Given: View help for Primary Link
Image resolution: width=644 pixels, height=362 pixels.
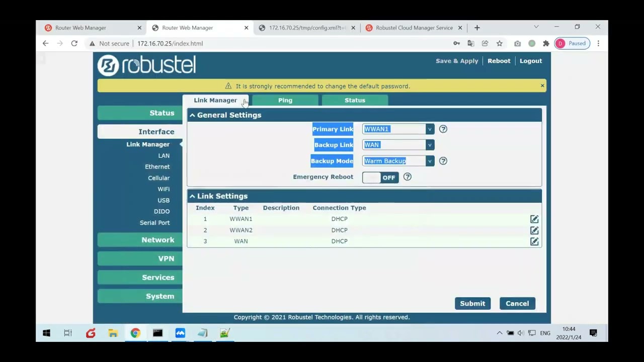Looking at the screenshot, I should 443,129.
